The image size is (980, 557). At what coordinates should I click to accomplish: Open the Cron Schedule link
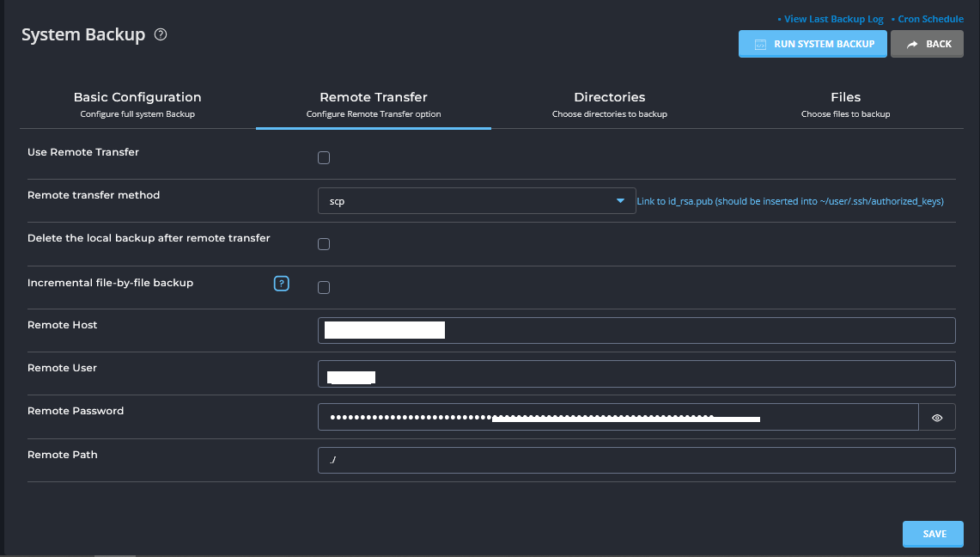(929, 19)
